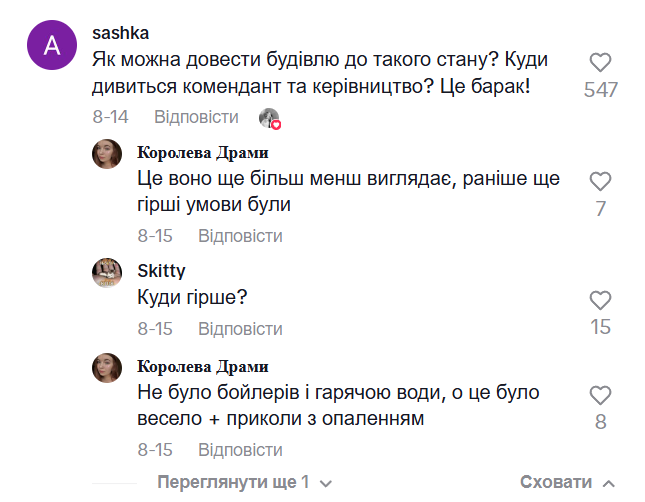This screenshot has width=645, height=502.
Task: Click the creator-liked avatar badge
Action: click(x=269, y=118)
